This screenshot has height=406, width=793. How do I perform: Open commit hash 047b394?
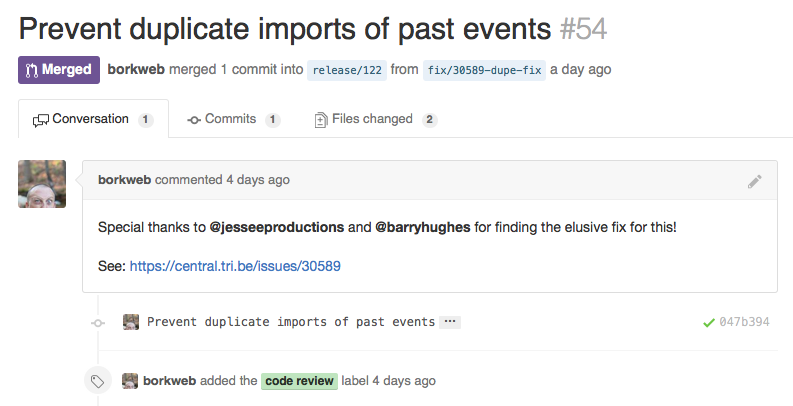744,323
